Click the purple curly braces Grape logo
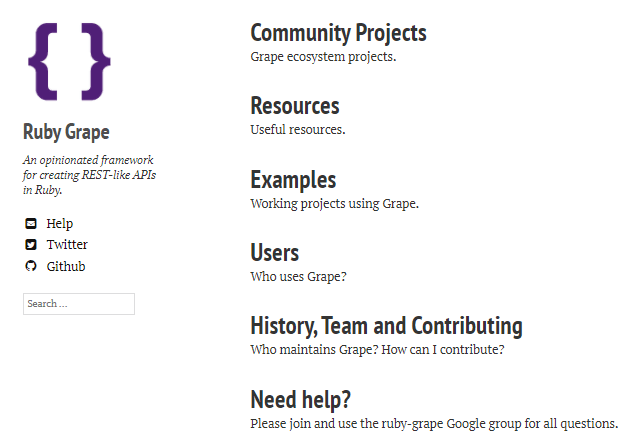The height and width of the screenshot is (437, 641). 69,63
